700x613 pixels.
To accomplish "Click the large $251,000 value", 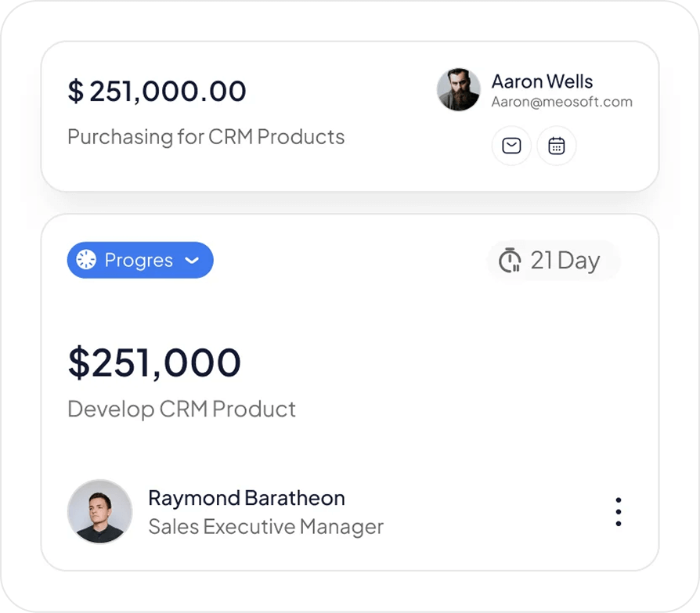I will coord(155,363).
